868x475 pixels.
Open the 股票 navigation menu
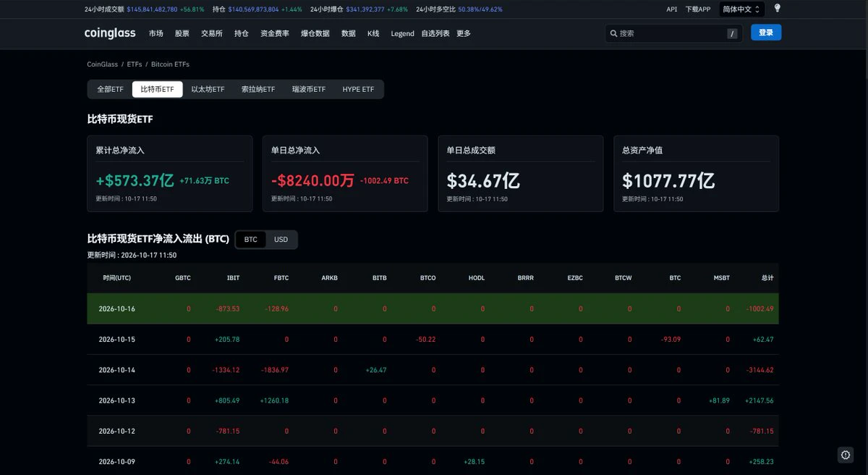(x=182, y=33)
